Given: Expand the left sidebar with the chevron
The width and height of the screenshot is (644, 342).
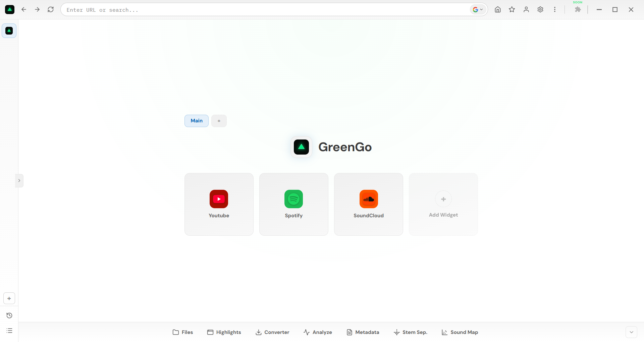Looking at the screenshot, I should point(19,180).
